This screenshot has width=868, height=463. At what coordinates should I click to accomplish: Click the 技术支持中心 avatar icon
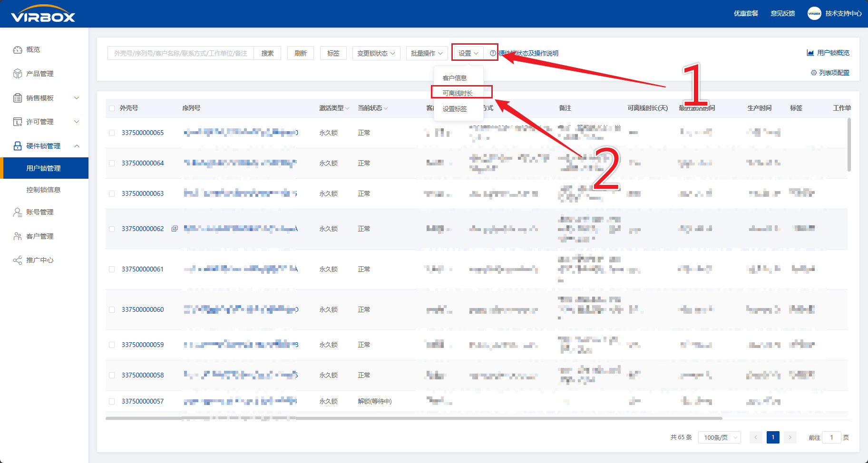(814, 13)
